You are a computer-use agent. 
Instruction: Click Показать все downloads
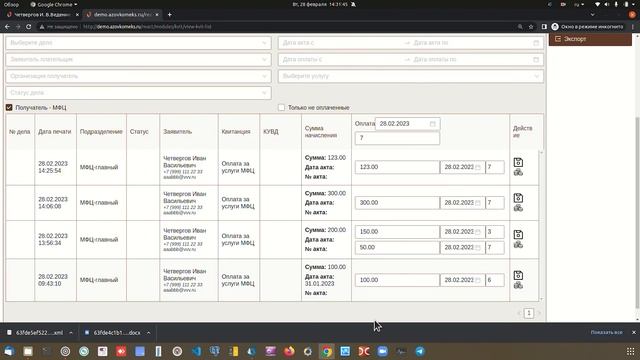coord(607,332)
